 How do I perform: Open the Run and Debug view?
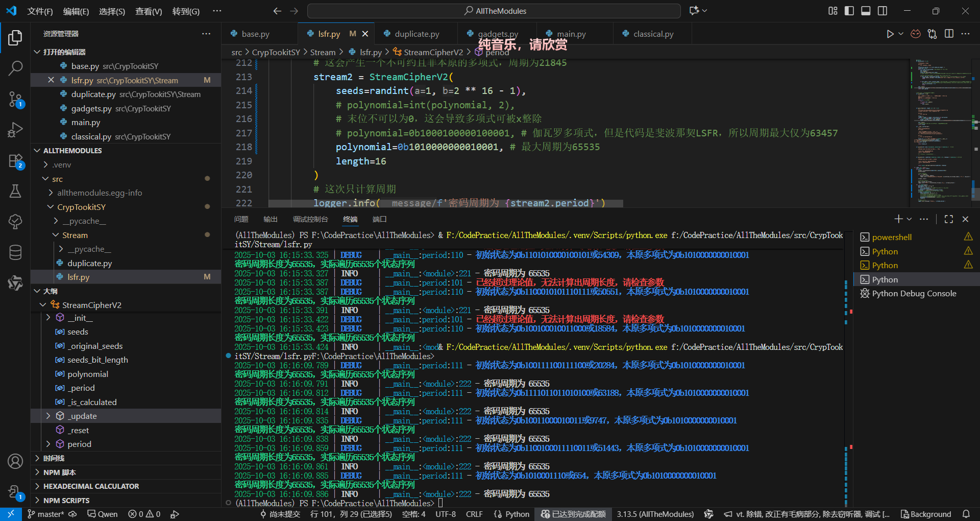click(x=15, y=130)
